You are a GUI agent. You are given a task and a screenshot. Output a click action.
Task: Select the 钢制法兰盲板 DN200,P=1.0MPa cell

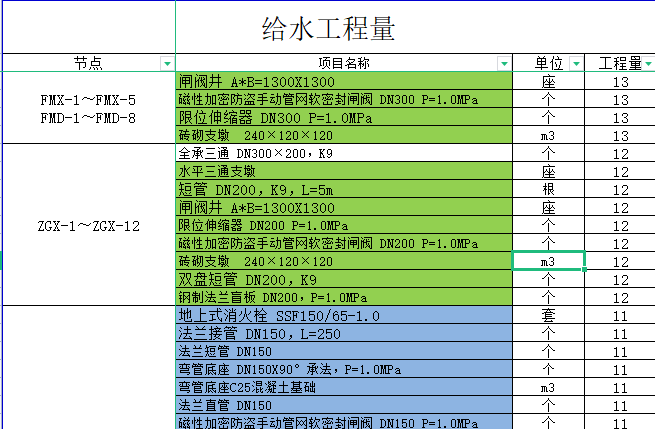[344, 297]
